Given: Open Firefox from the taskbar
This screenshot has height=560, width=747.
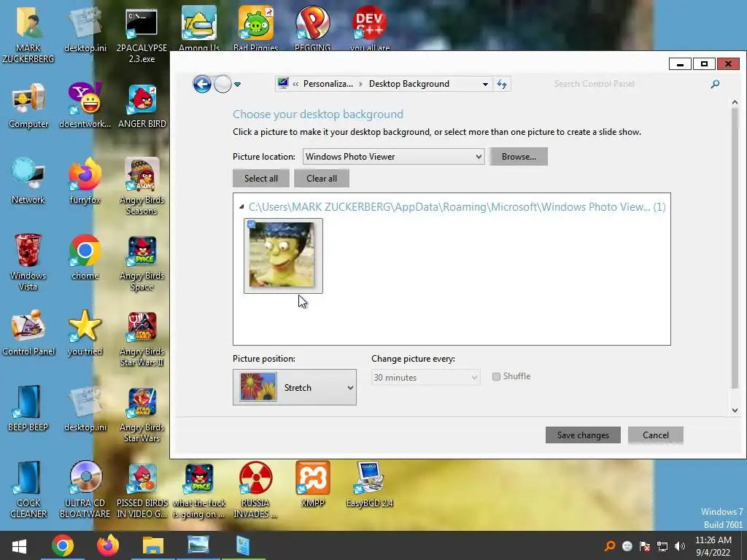Looking at the screenshot, I should tap(108, 545).
